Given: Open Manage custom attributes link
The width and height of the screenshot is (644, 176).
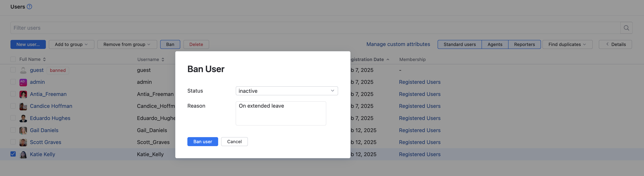Looking at the screenshot, I should point(398,44).
